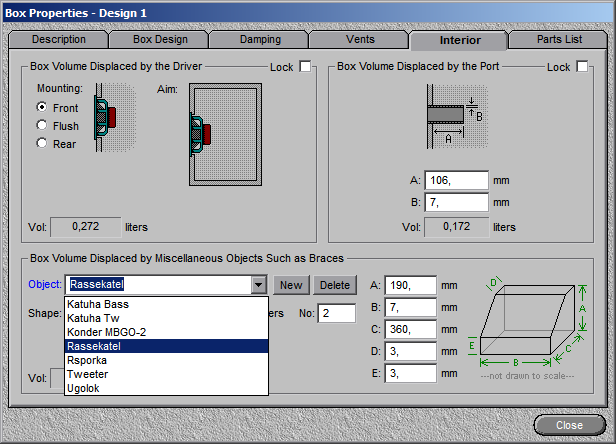Click brace dimension E field
This screenshot has width=616, height=444.
411,373
